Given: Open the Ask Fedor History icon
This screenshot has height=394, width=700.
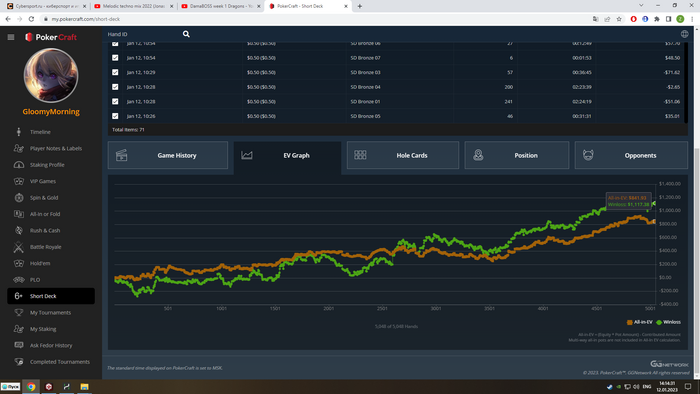Looking at the screenshot, I should click(19, 345).
